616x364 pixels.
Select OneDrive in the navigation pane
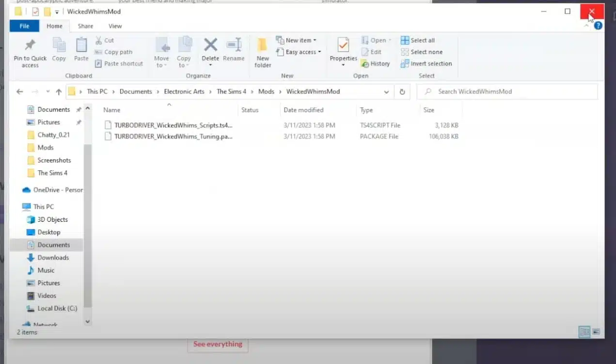click(52, 190)
